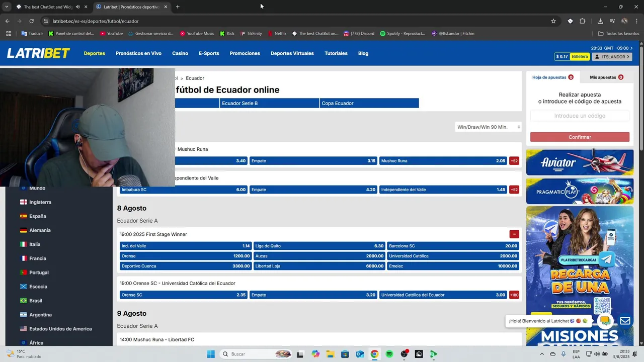644x362 pixels.
Task: Open the Chrome apps grid icon
Action: pos(9,34)
